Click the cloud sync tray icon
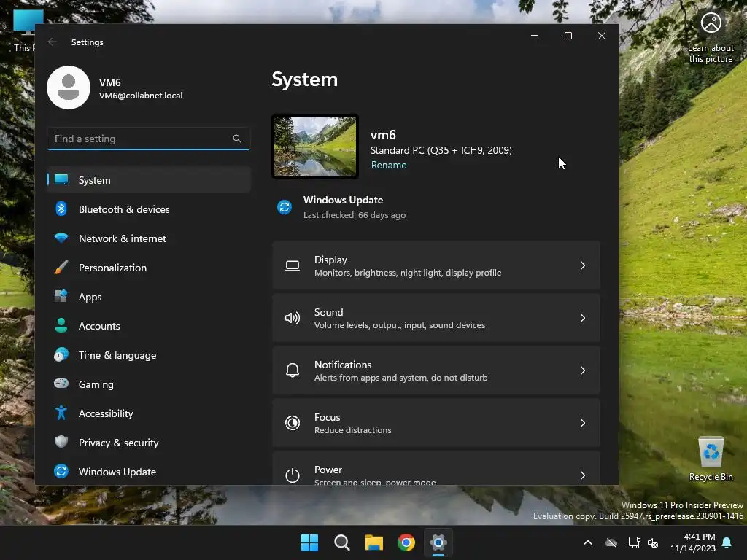Screen dimensions: 747x560 point(611,542)
